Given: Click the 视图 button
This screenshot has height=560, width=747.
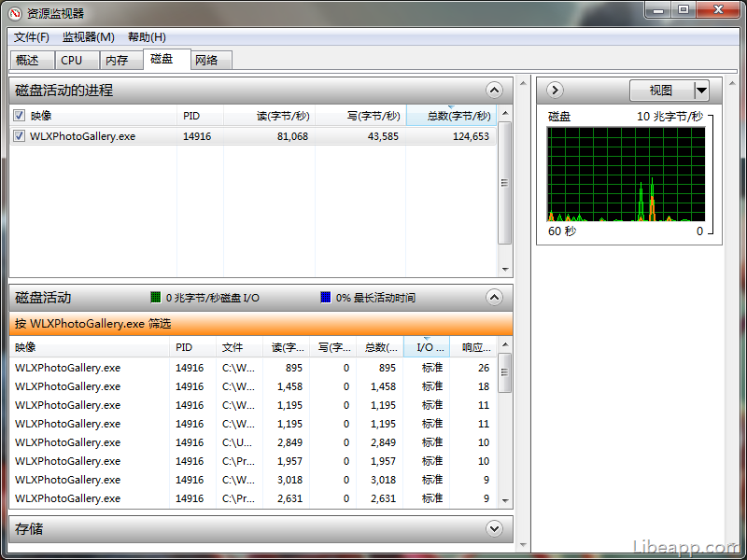Looking at the screenshot, I should pos(662,90).
